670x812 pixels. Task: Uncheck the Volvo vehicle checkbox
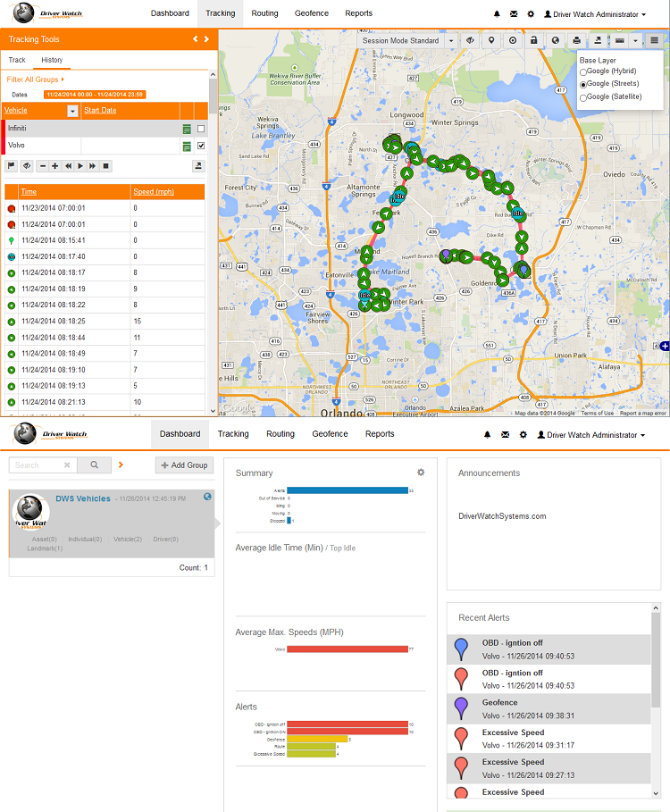[x=201, y=146]
